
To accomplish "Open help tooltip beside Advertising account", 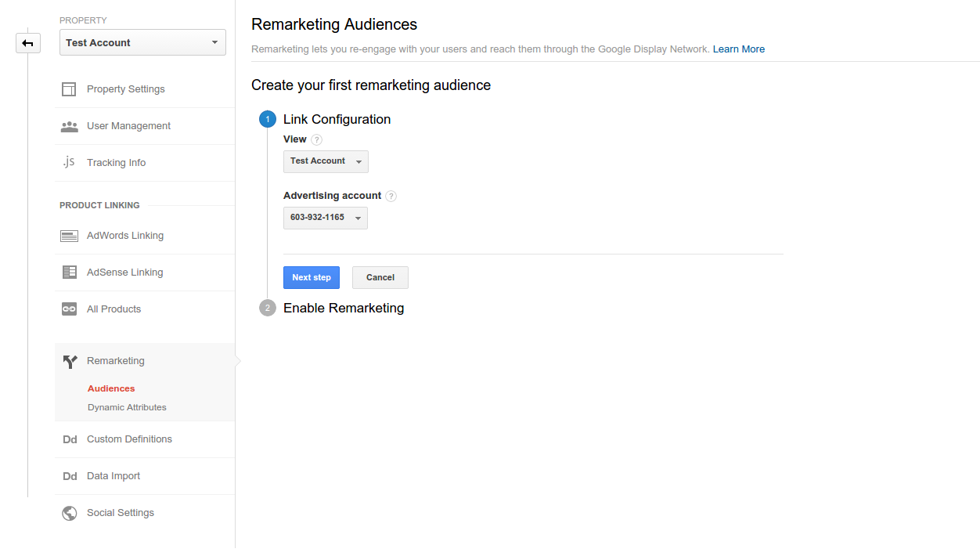I will [391, 197].
